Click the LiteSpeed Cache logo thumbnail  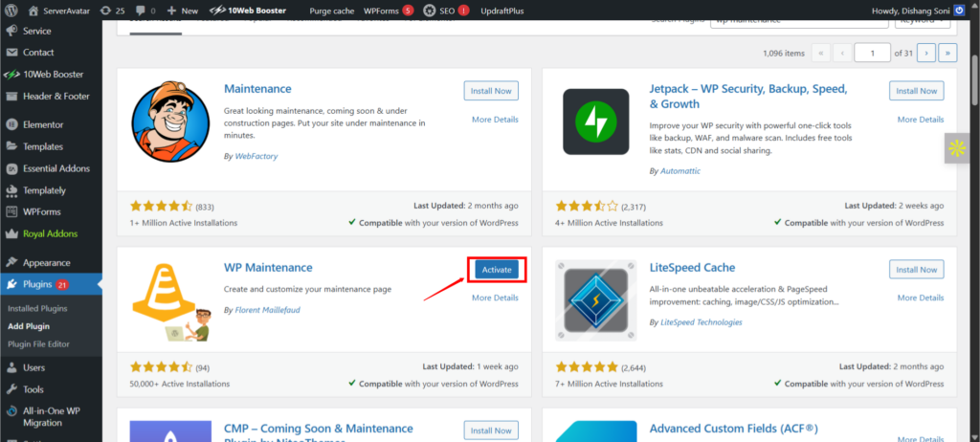[595, 300]
